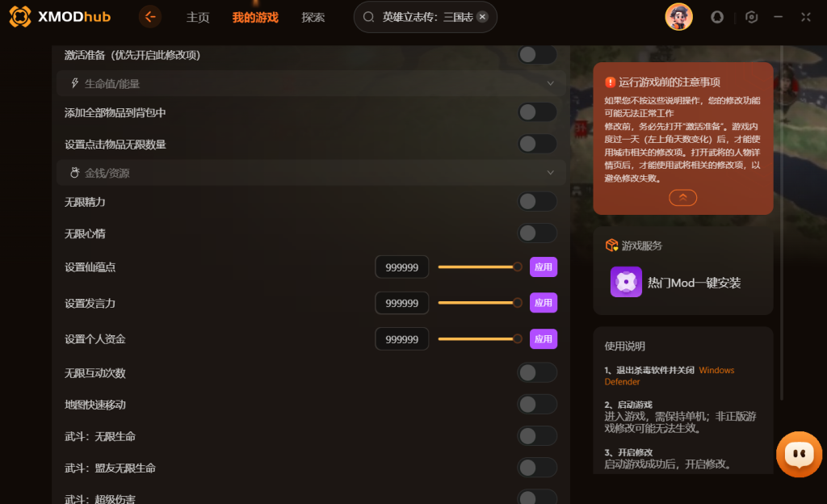The height and width of the screenshot is (504, 827).
Task: Switch to the 主页 tab
Action: coord(198,18)
